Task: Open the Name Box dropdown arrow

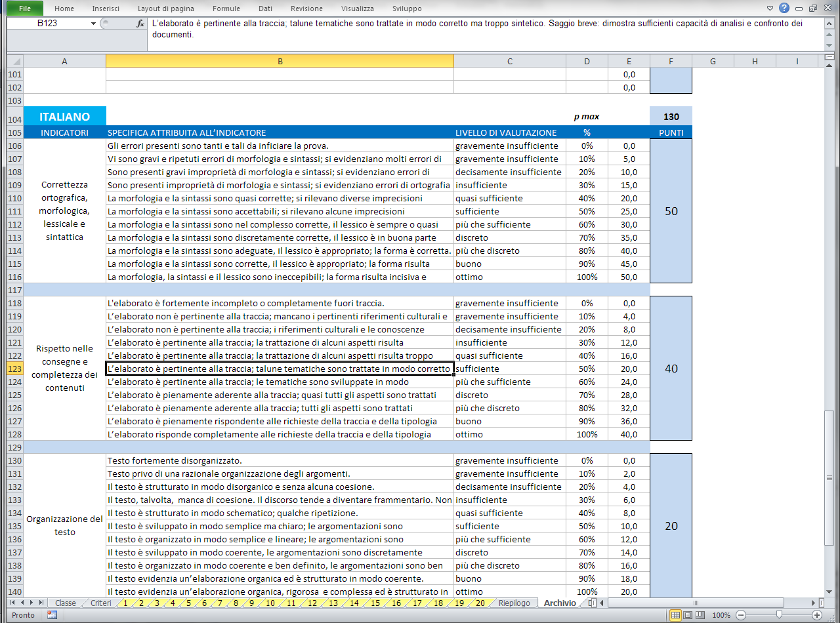Action: [x=93, y=24]
